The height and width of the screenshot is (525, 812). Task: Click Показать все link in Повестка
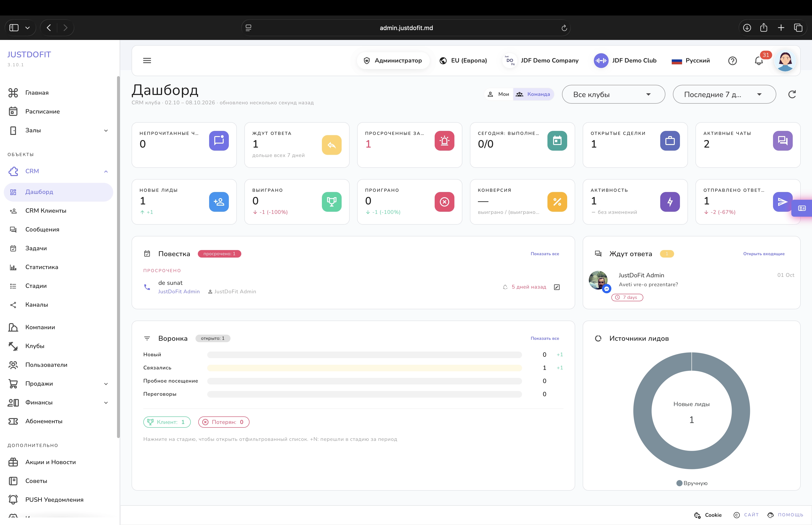point(545,254)
